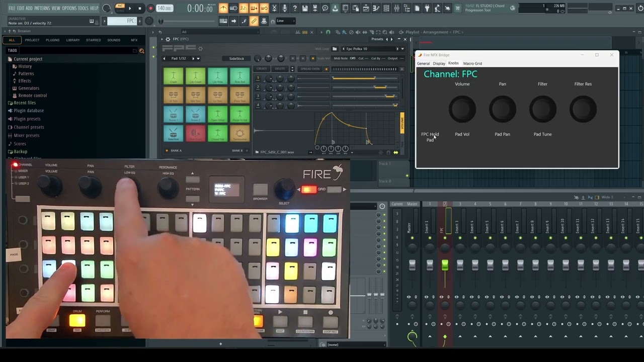
Task: Click the Kick Drum pad in FPC
Action: click(x=195, y=133)
